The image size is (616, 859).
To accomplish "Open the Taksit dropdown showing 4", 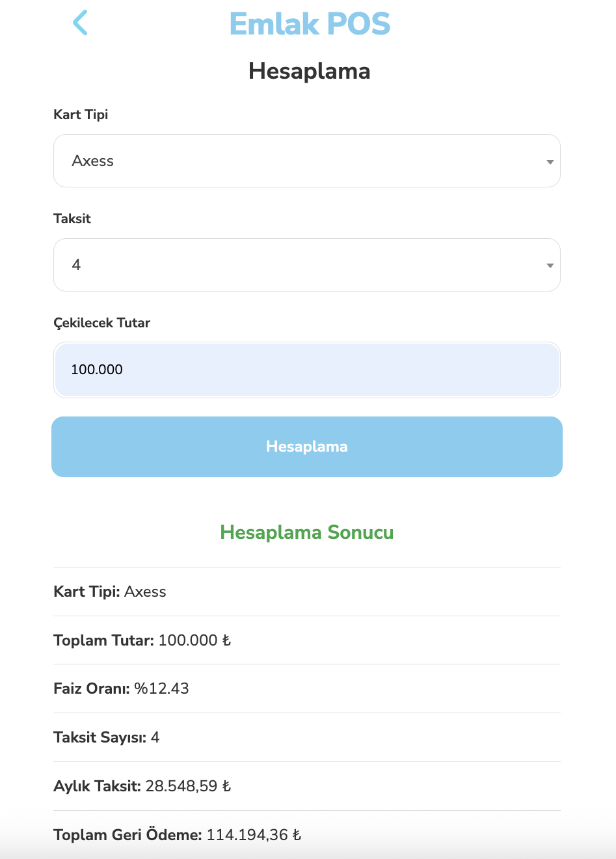I will (x=307, y=265).
